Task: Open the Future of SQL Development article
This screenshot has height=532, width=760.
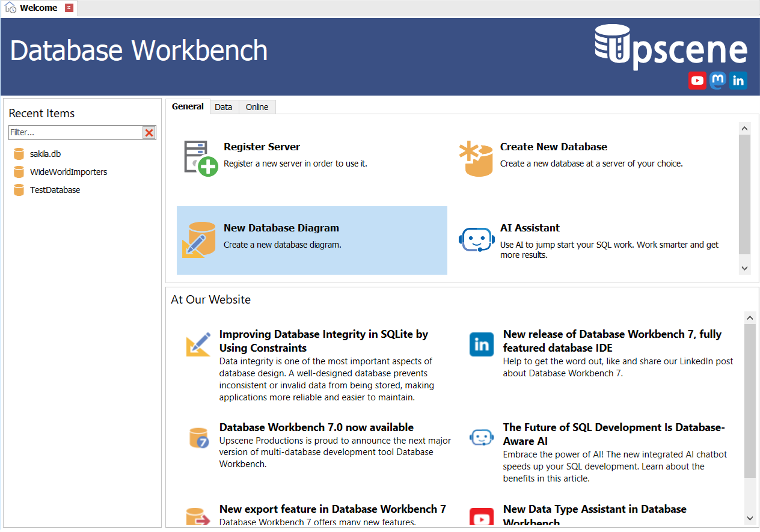Action: point(614,434)
